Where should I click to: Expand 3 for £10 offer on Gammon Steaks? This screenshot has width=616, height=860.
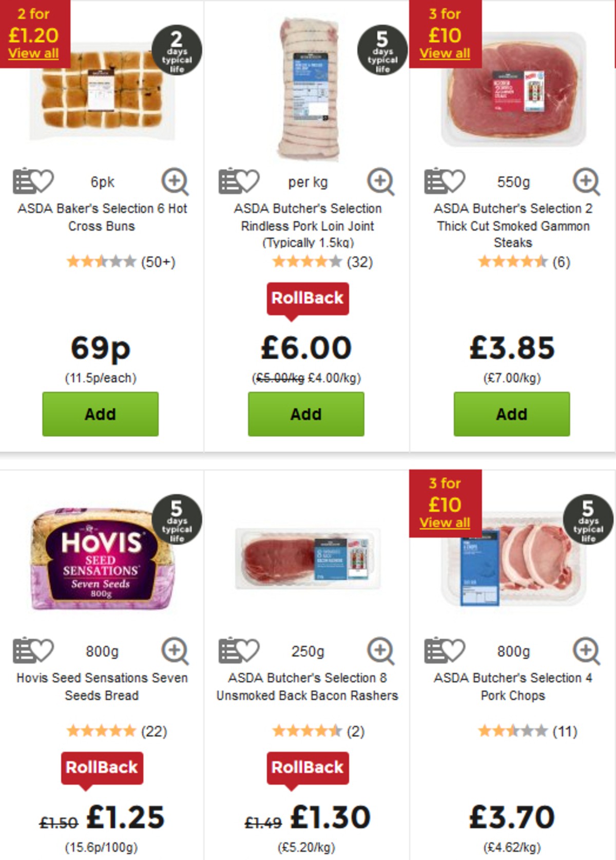click(x=444, y=52)
